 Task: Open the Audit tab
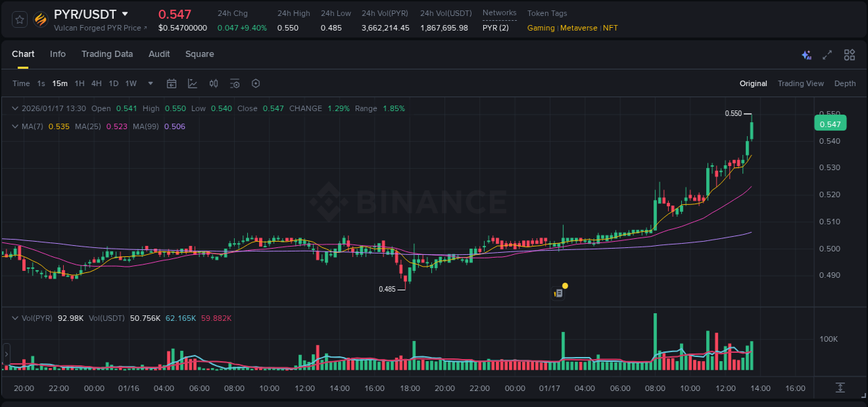159,54
